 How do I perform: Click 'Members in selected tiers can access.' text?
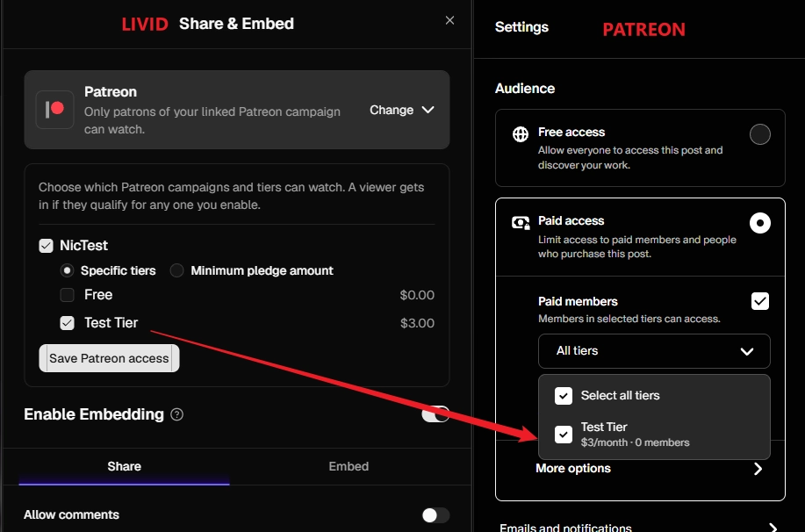click(x=629, y=319)
